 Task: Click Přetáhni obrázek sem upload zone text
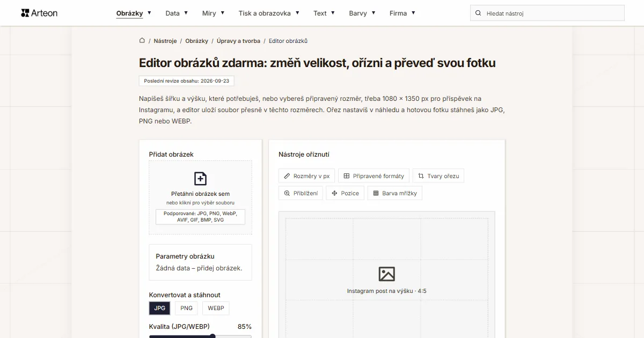click(200, 194)
